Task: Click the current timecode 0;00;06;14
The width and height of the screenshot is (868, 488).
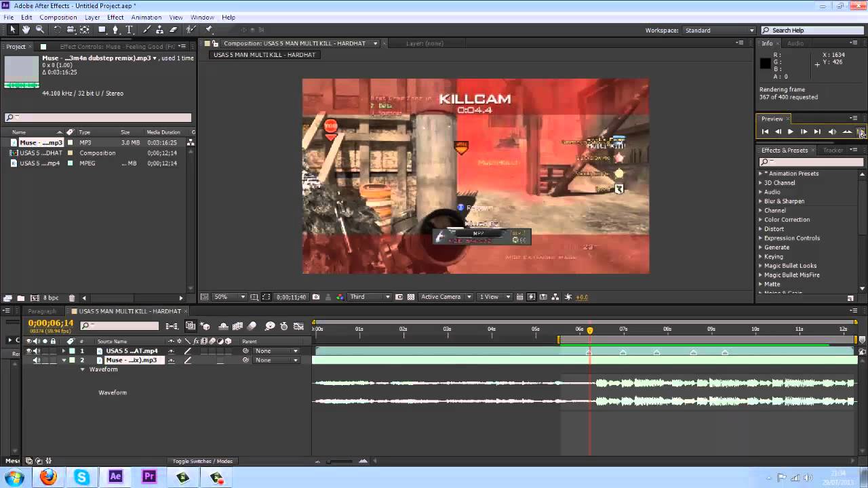Action: (51, 323)
